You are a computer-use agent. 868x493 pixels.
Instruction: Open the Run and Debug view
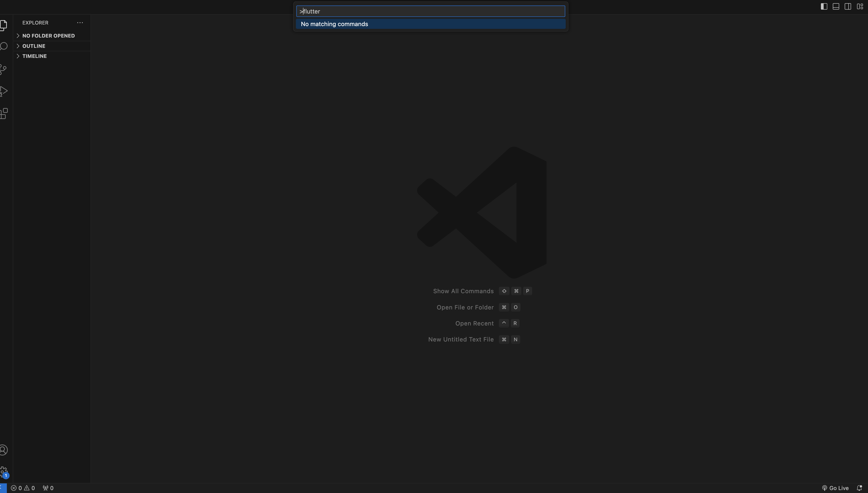(x=3, y=91)
